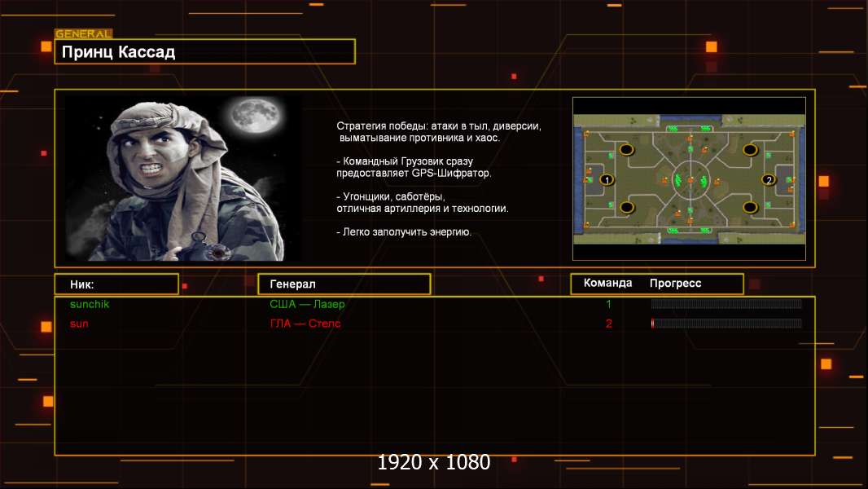Screen dimensions: 868x489
Task: Click the 'Прогресс' column header
Action: (x=675, y=283)
